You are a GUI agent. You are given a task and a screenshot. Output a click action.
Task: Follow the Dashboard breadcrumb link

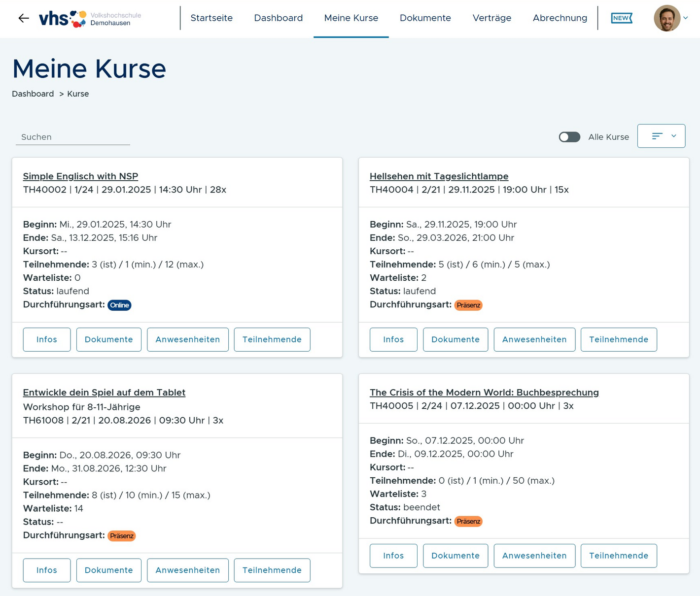coord(33,94)
